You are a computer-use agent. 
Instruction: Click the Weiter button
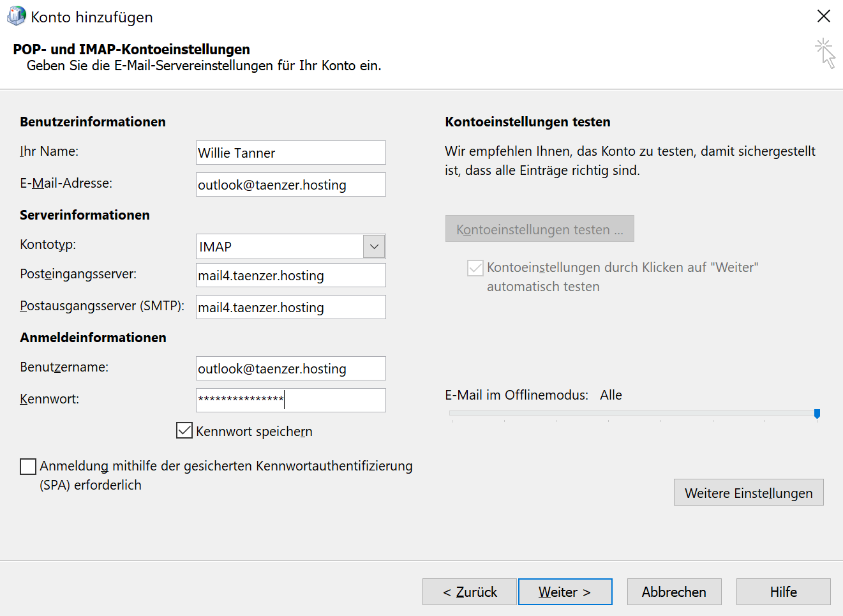click(x=565, y=592)
